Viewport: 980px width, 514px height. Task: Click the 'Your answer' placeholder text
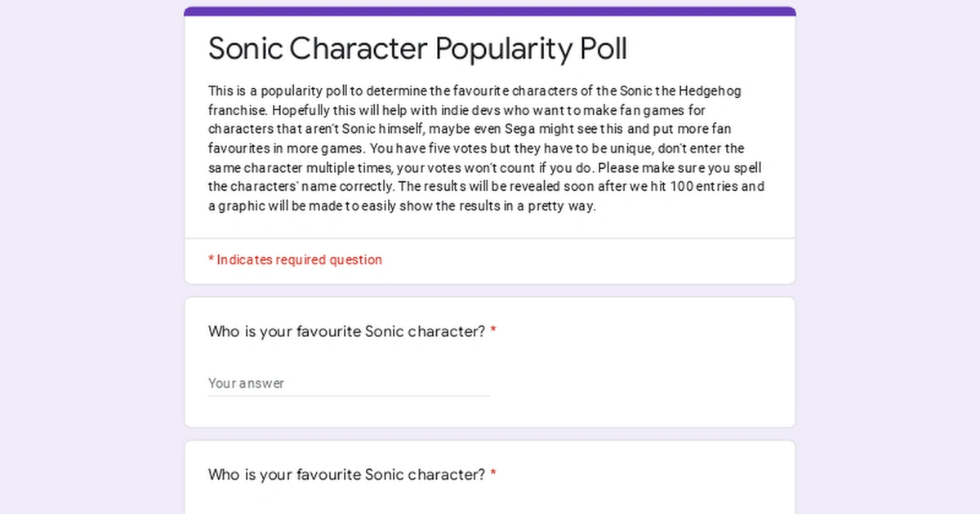click(247, 383)
